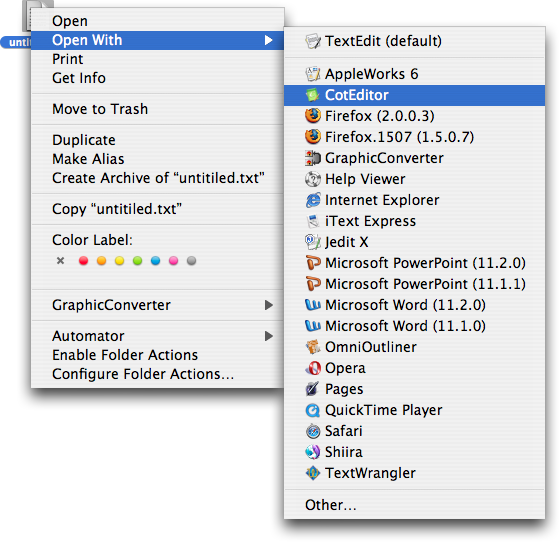Viewport: 559px width, 542px height.
Task: Choose Duplicate from the context menu
Action: (x=157, y=140)
